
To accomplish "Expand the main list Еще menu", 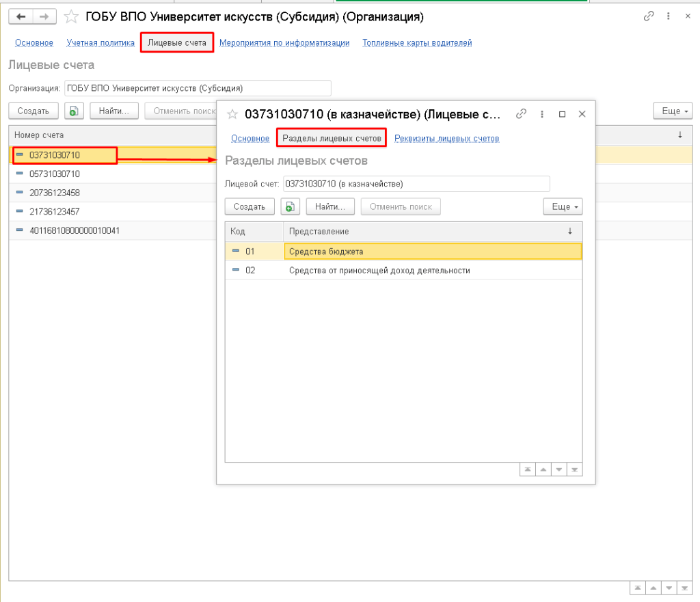I will coord(673,111).
